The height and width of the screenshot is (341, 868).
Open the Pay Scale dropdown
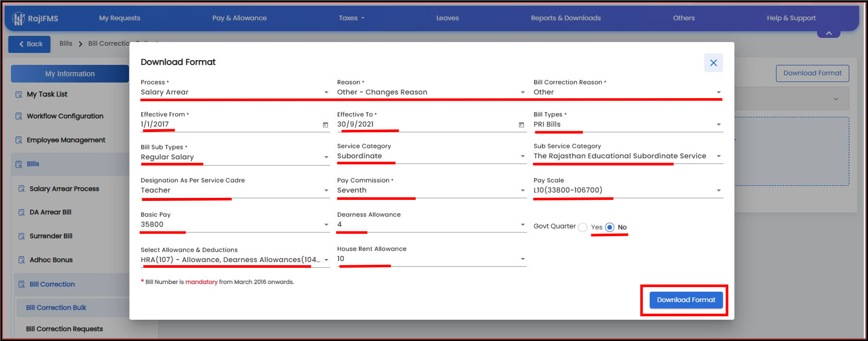(628, 190)
